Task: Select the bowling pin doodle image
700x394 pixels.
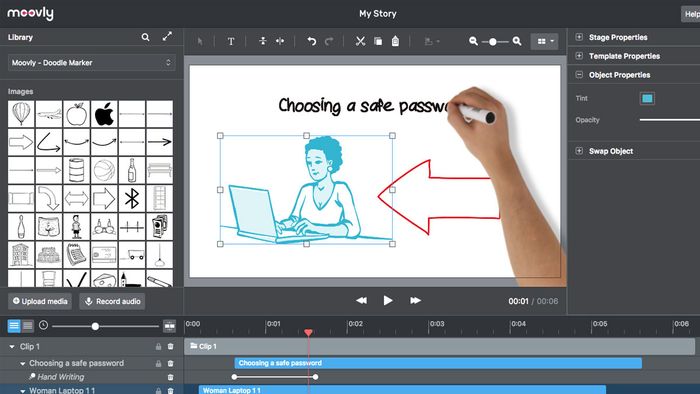Action: coord(21,226)
